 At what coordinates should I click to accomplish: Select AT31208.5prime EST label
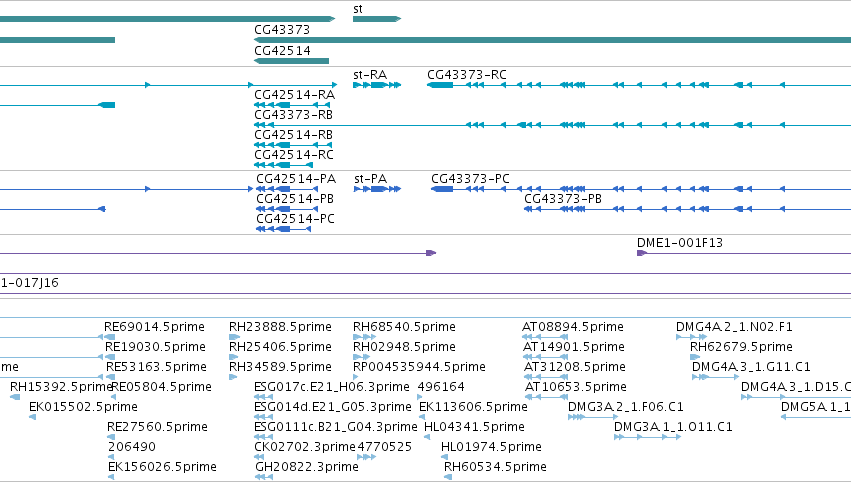[x=575, y=367]
